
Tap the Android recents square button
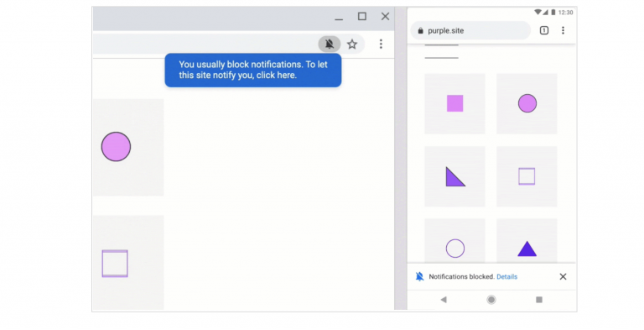pos(539,300)
